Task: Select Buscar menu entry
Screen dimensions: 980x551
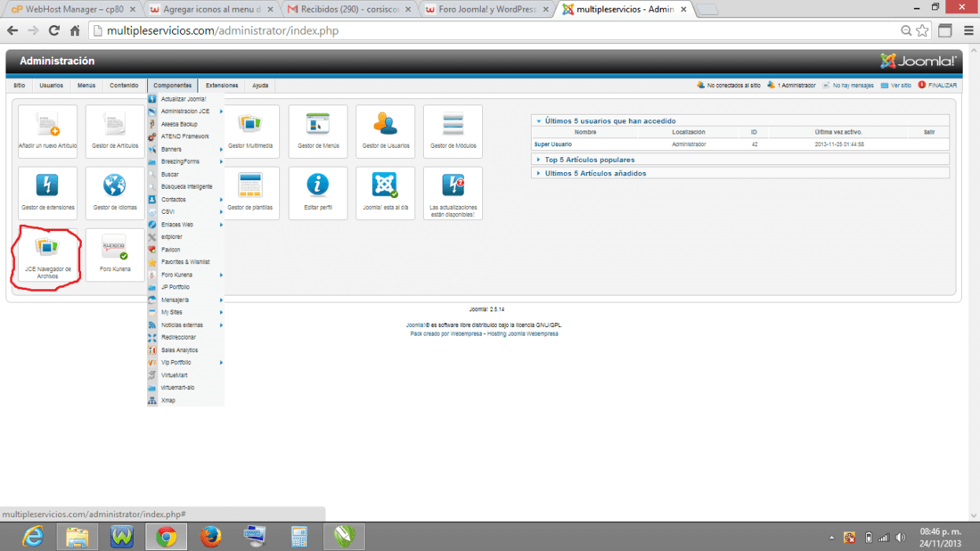Action: (x=185, y=175)
